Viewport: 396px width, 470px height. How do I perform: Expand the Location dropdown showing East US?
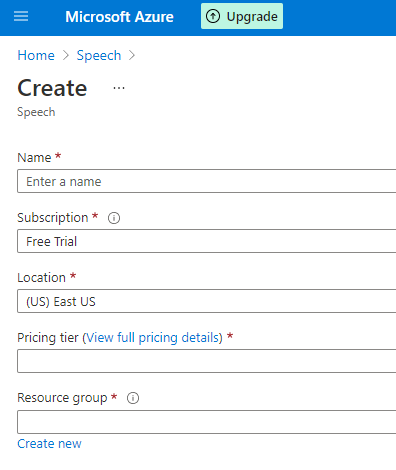(207, 301)
